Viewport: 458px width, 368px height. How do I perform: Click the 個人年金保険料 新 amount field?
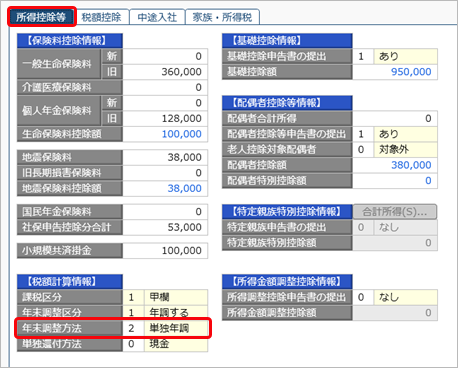(165, 103)
